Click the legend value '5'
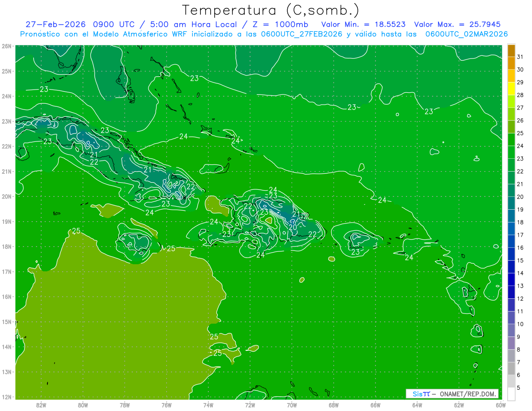The width and height of the screenshot is (532, 411). pyautogui.click(x=518, y=388)
